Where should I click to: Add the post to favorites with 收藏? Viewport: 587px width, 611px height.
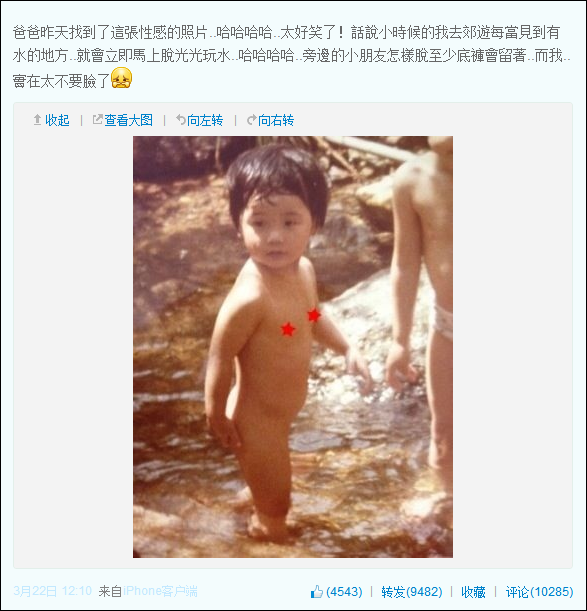coord(473,592)
